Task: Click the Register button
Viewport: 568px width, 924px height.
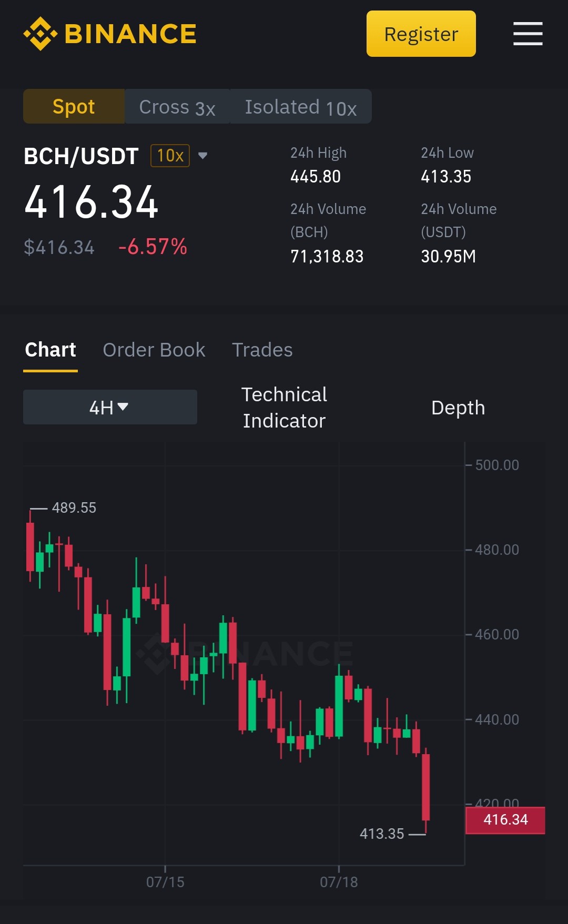Action: pyautogui.click(x=421, y=34)
